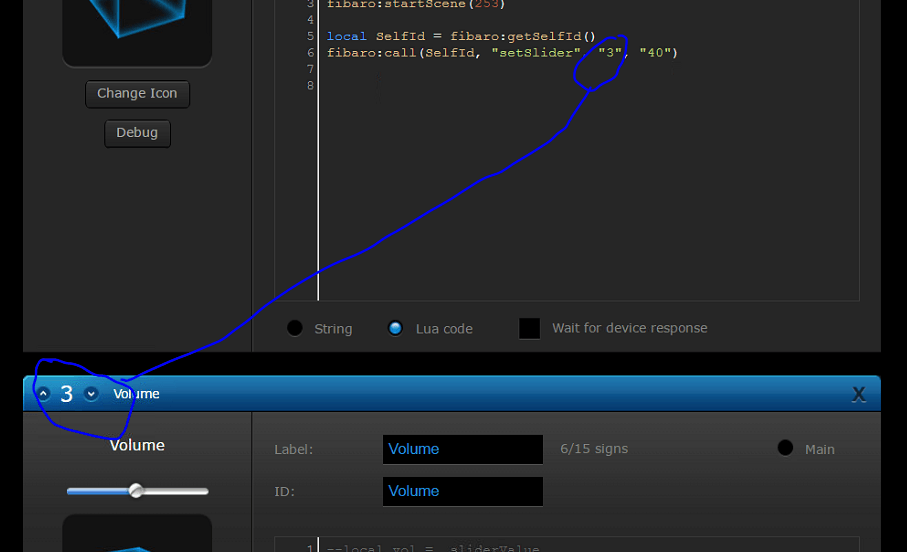
Task: Click the Volume slider handle
Action: [136, 491]
